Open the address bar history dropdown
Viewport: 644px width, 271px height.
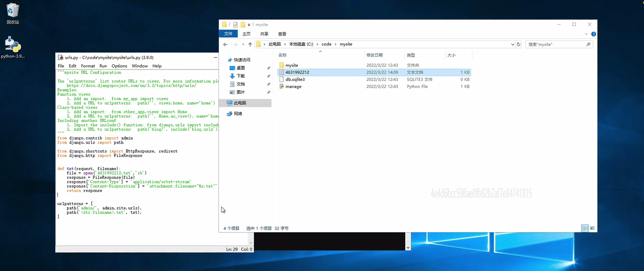(513, 44)
